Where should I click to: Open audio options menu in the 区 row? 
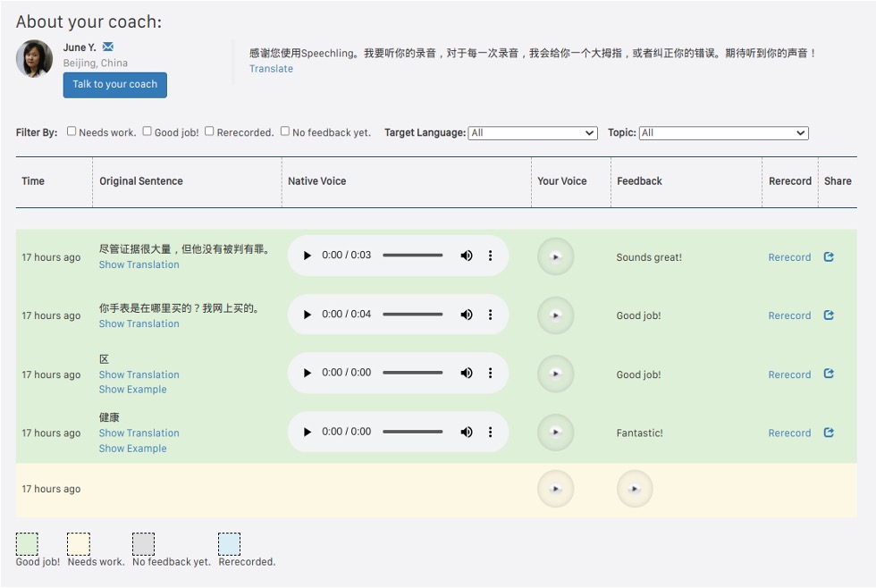490,374
